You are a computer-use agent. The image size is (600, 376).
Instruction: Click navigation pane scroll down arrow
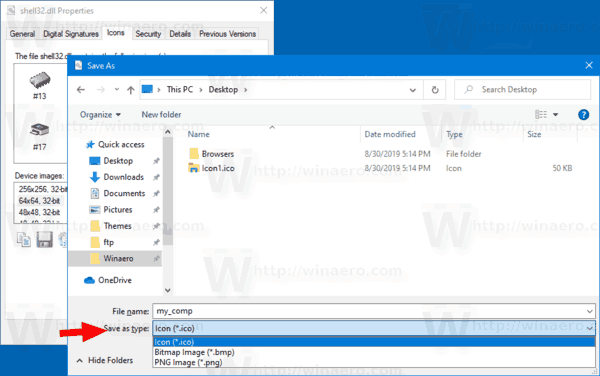(x=168, y=290)
